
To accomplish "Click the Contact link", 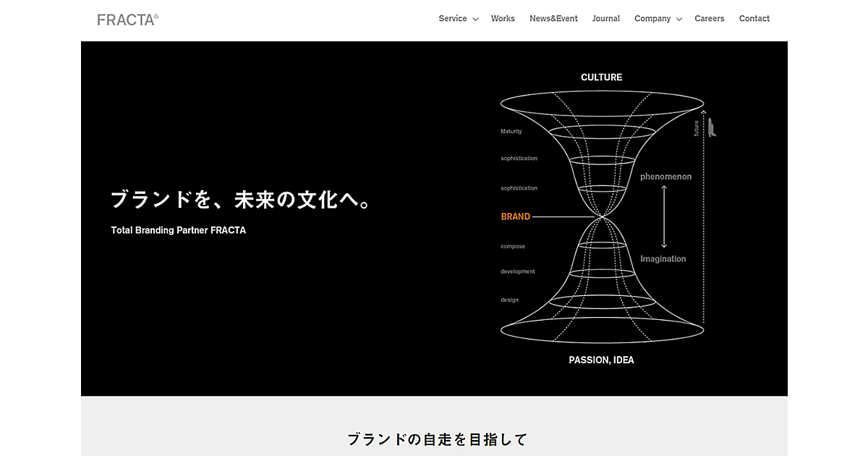I will coord(754,19).
